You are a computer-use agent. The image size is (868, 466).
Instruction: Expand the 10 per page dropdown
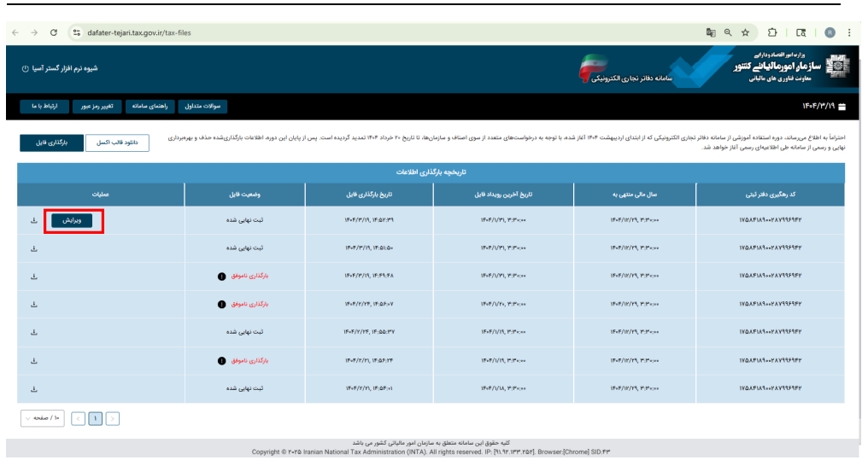click(43, 418)
